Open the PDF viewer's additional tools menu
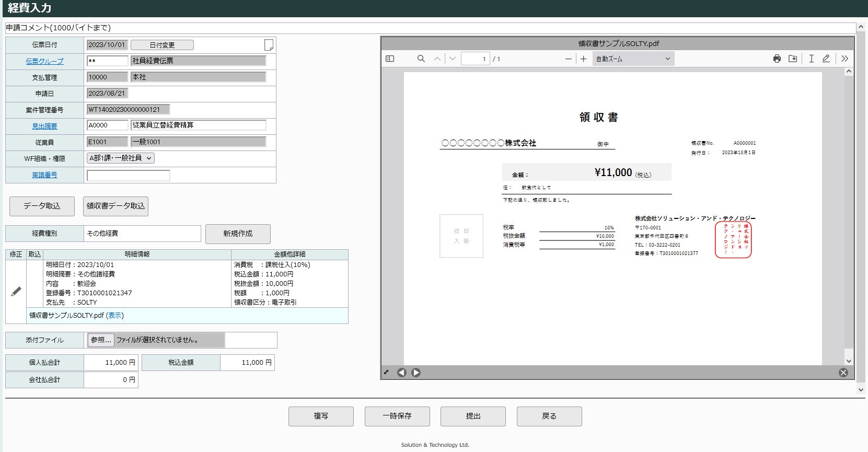Screen dimensions: 868x452 (x=844, y=59)
